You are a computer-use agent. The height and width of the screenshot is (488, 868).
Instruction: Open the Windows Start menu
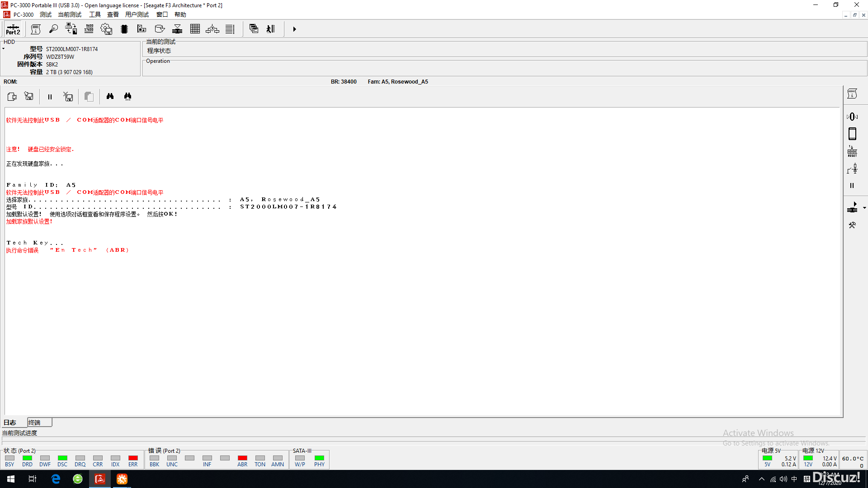point(11,479)
